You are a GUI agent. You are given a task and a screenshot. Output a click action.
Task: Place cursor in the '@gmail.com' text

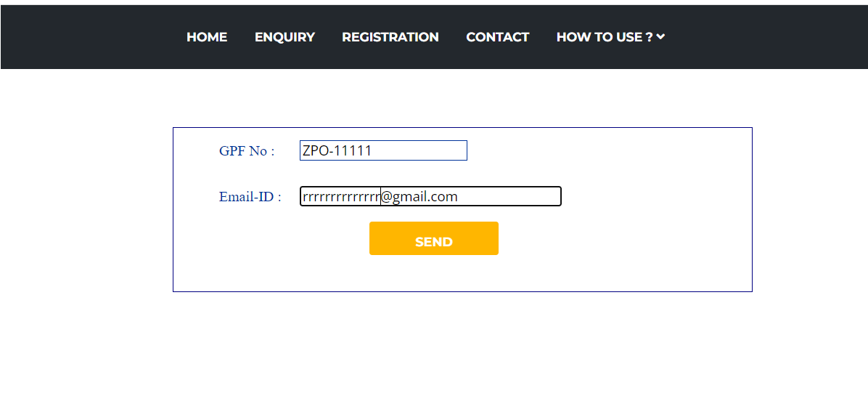point(419,197)
